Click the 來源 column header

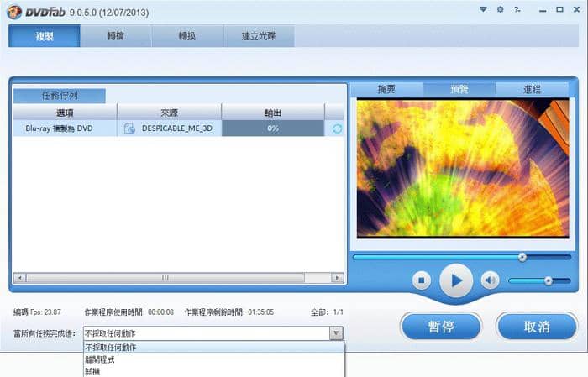(x=169, y=113)
